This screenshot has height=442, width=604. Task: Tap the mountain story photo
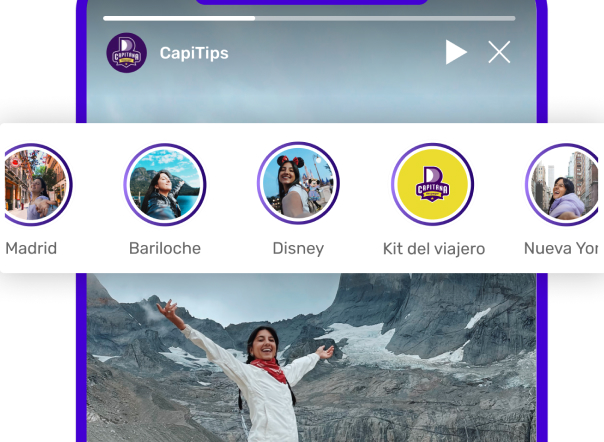[311, 358]
